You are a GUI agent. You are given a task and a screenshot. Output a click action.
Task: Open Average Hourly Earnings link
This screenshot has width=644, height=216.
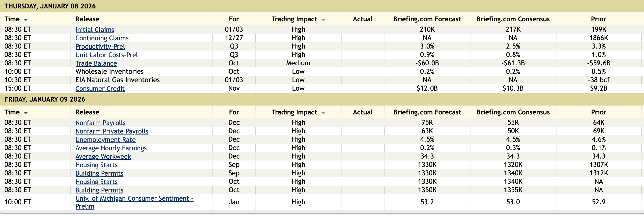pos(111,148)
